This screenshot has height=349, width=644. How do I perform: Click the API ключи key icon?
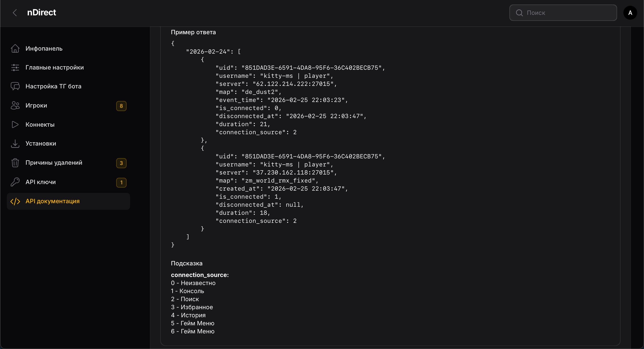coord(15,182)
